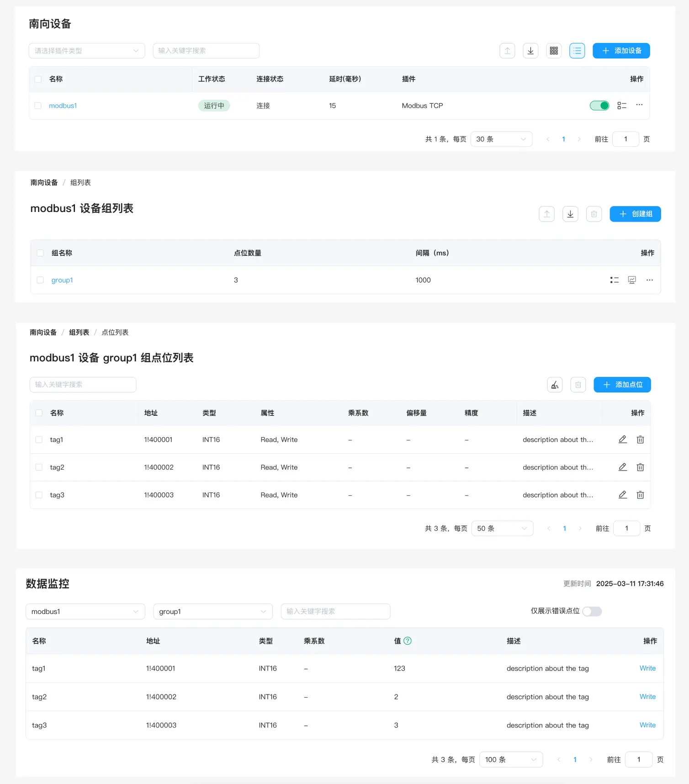Edit tag2 using pencil icon
Screen dimensions: 689x784
coord(622,467)
